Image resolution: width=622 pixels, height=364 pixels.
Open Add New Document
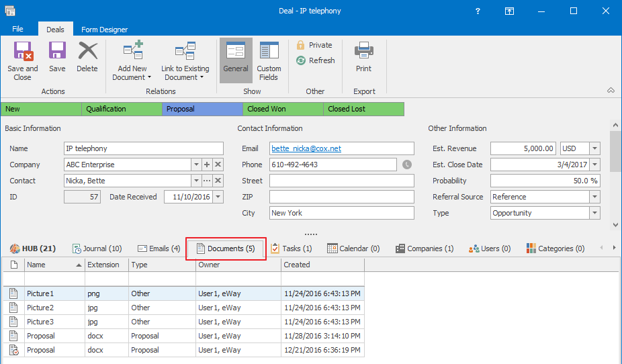[x=132, y=60]
